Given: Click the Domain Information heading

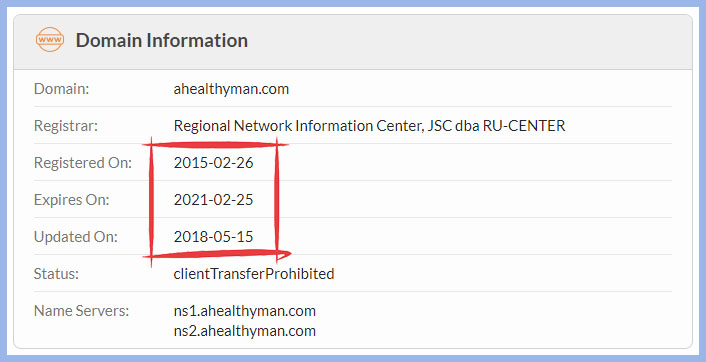Looking at the screenshot, I should (162, 41).
